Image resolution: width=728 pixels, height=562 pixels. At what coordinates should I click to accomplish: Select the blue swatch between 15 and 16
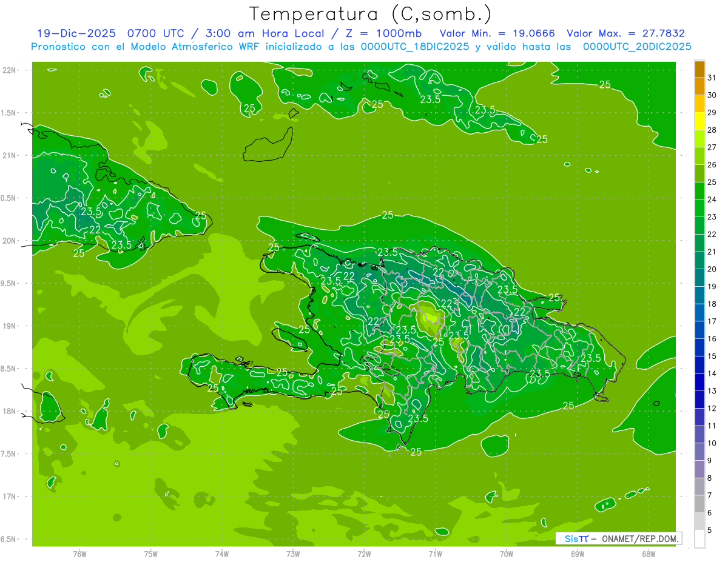click(699, 347)
